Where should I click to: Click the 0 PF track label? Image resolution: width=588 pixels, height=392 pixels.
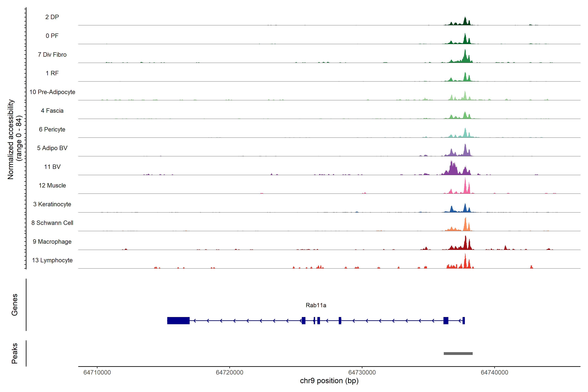point(52,36)
